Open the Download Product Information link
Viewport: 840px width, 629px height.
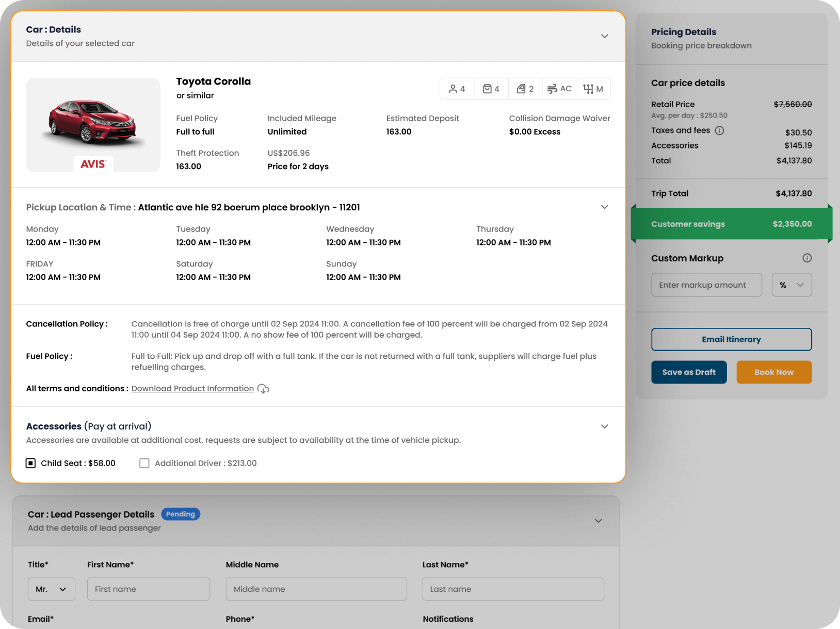[192, 388]
